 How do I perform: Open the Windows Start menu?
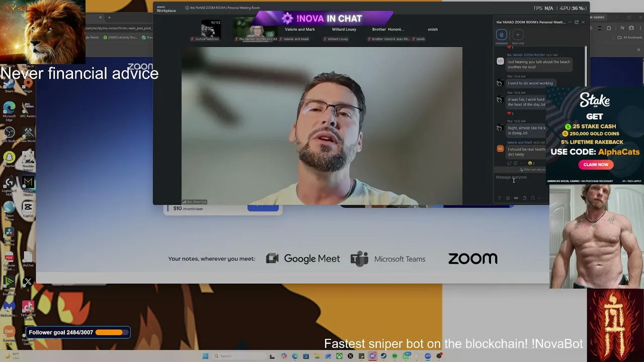pyautogui.click(x=205, y=356)
